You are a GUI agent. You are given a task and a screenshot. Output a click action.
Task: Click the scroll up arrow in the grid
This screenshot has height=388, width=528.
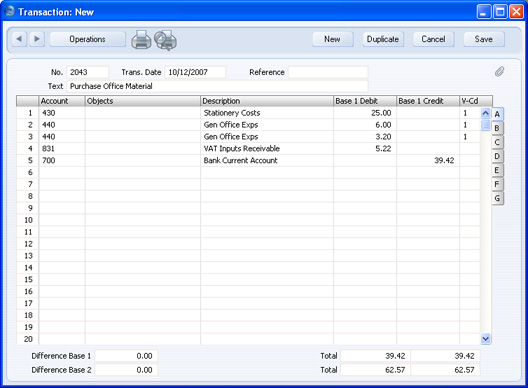[x=485, y=113]
